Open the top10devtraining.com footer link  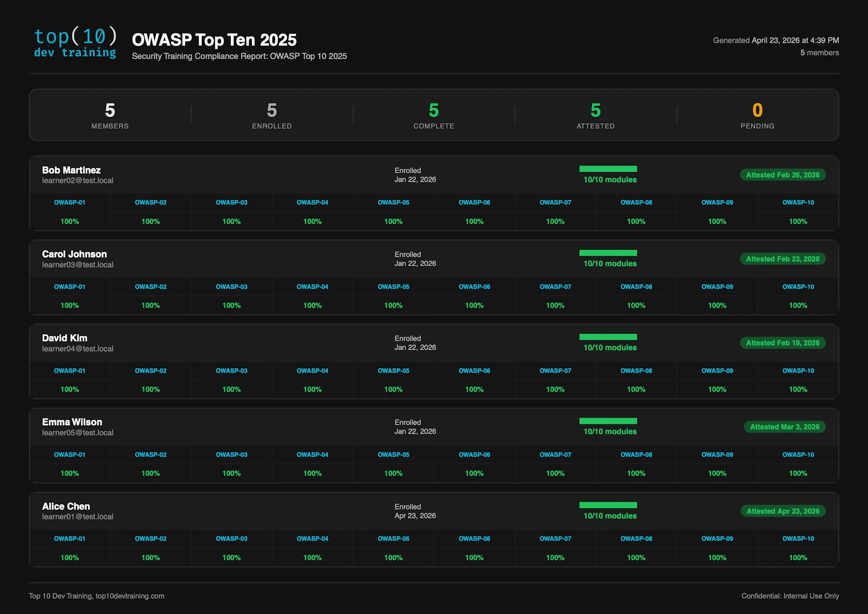point(130,596)
